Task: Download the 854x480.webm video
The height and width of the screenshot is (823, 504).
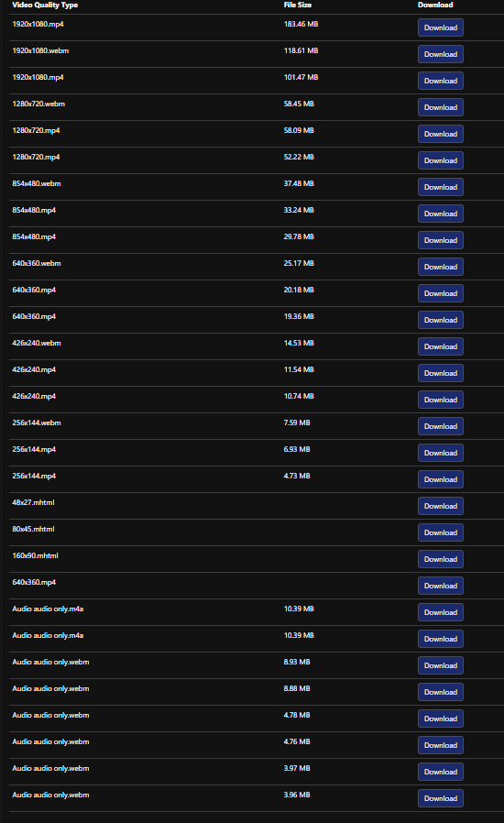Action: point(441,187)
